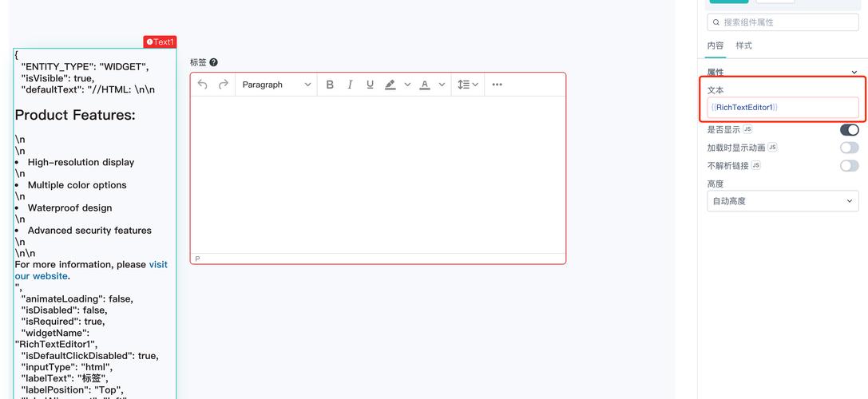Enable the 不解析链接 switch

pyautogui.click(x=849, y=166)
